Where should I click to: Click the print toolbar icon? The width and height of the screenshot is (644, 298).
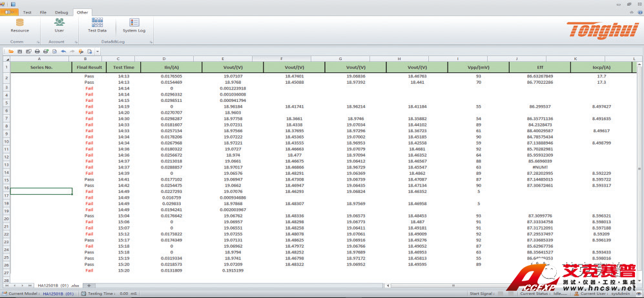[37, 51]
